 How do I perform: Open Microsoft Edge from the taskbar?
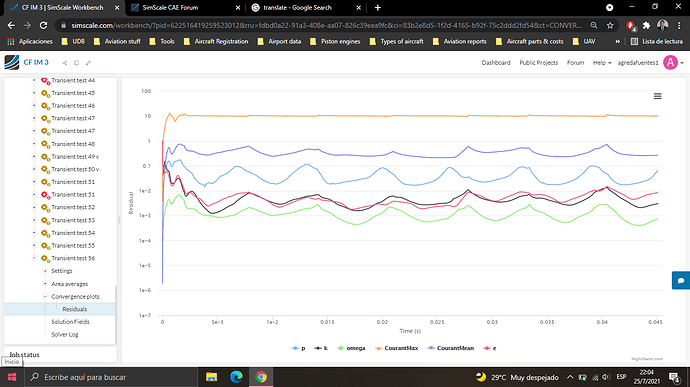coord(236,377)
